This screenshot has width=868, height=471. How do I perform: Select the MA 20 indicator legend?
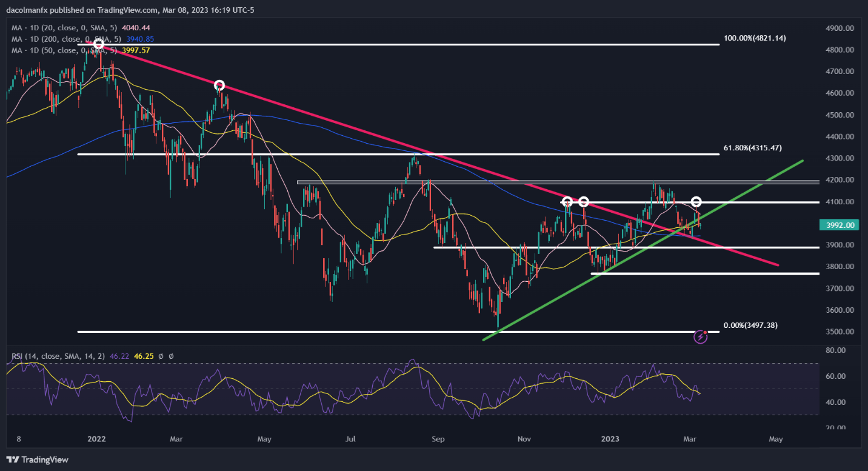79,28
